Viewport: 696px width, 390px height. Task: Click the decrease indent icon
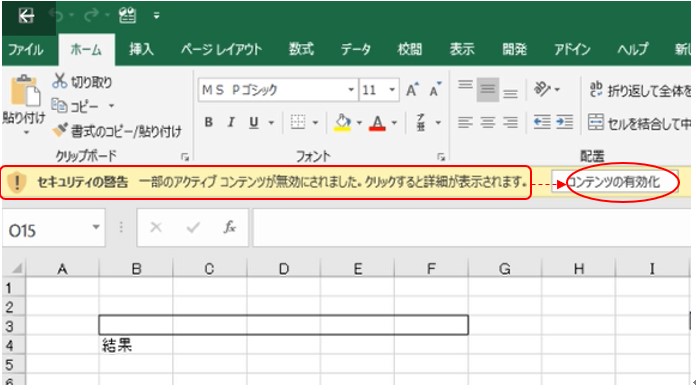point(542,122)
